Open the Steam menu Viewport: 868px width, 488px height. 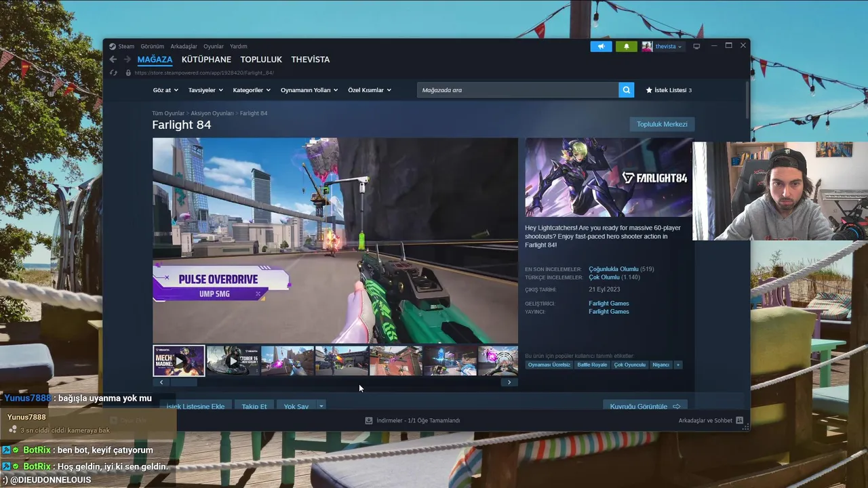click(x=126, y=46)
